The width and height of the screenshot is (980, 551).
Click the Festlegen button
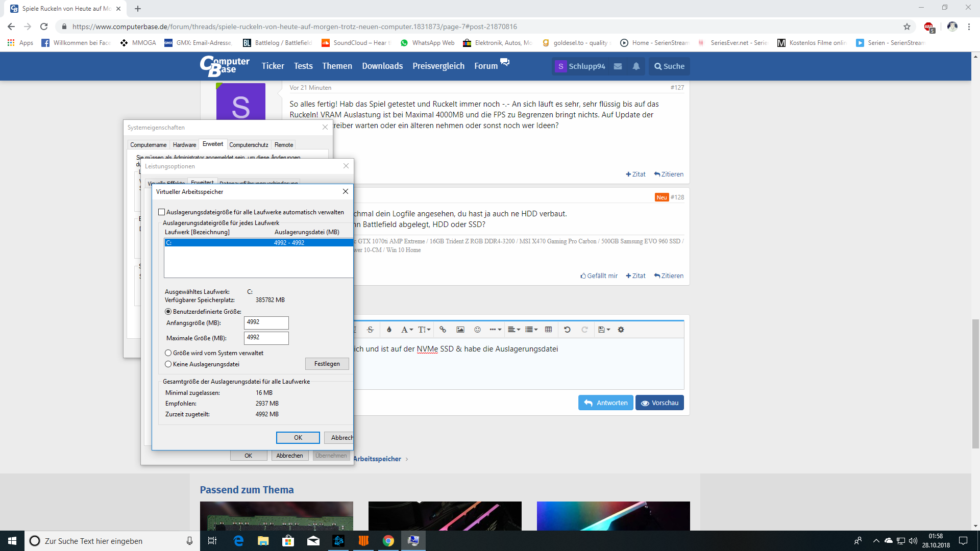pos(327,364)
